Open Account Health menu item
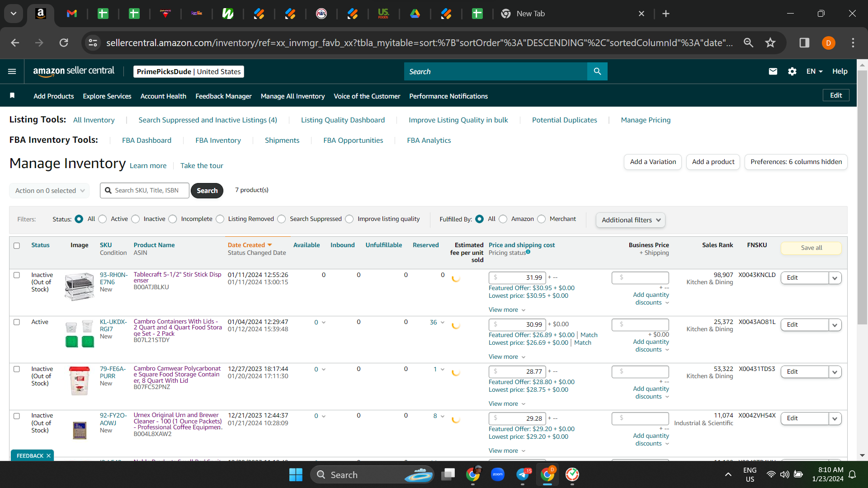This screenshot has width=868, height=488. pyautogui.click(x=163, y=96)
